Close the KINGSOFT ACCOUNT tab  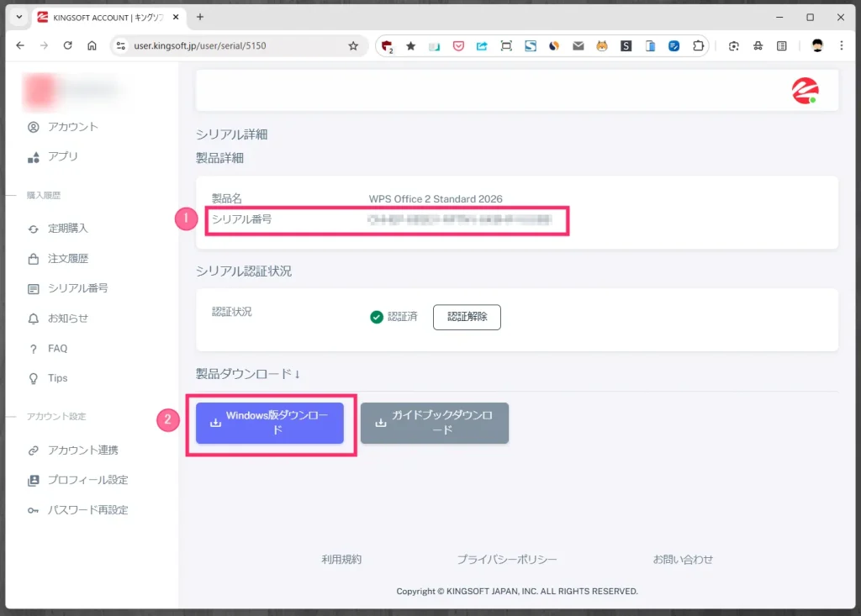point(176,17)
